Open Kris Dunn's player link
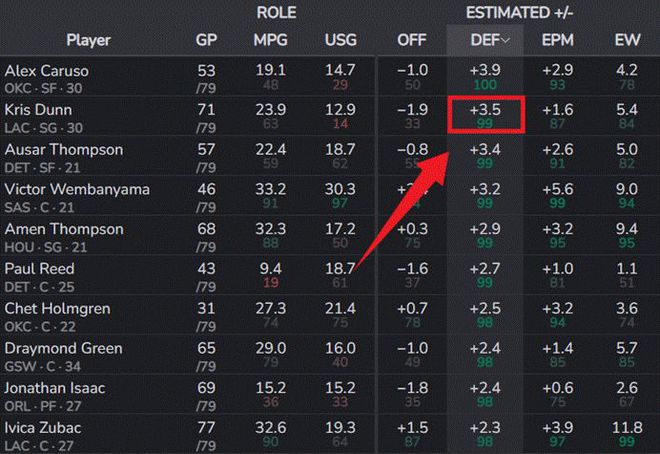Screen dimensions: 660x454 tap(35, 110)
